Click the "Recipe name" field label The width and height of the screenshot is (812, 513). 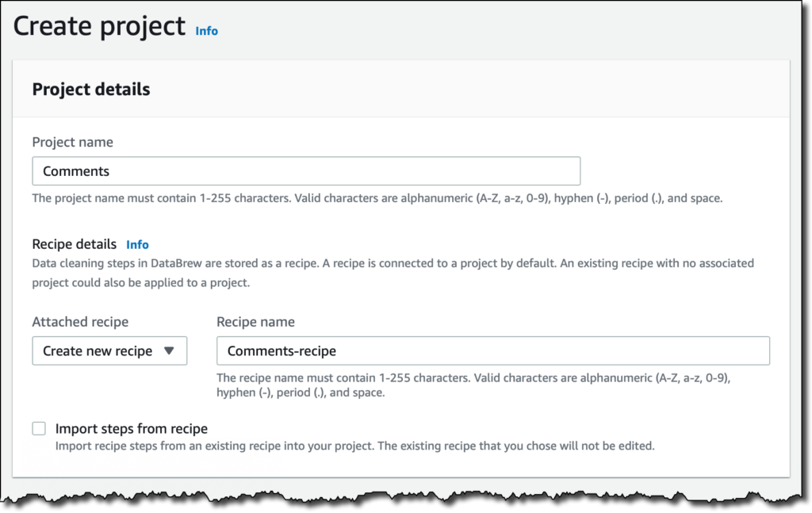click(x=254, y=321)
